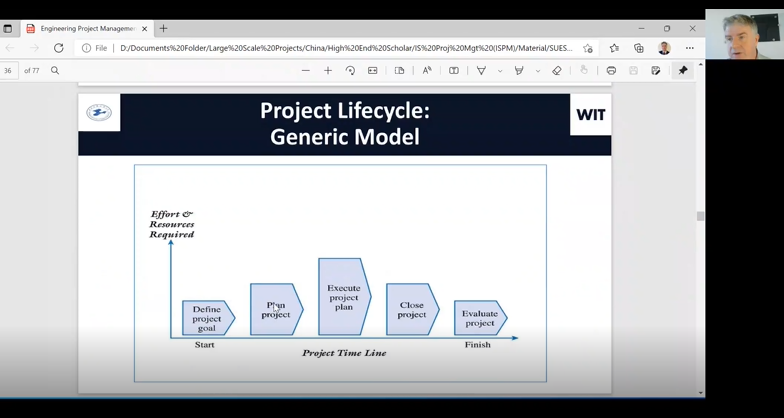Open the browser Settings and more menu
Image resolution: width=784 pixels, height=418 pixels.
point(689,48)
